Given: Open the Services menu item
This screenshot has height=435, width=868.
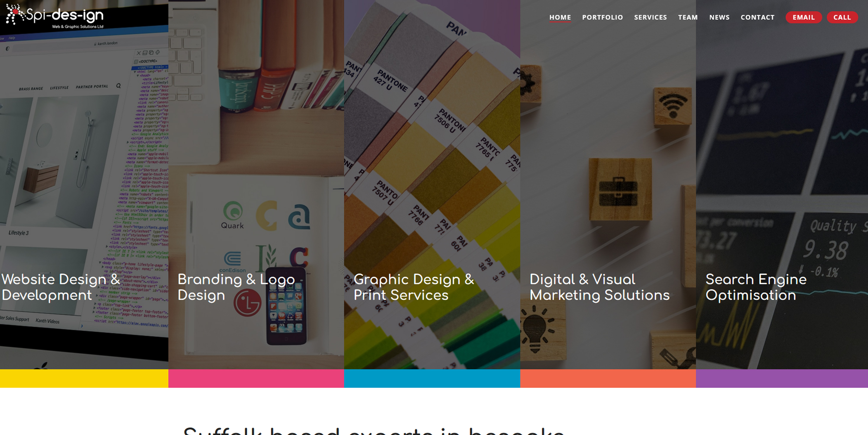Looking at the screenshot, I should (x=650, y=17).
